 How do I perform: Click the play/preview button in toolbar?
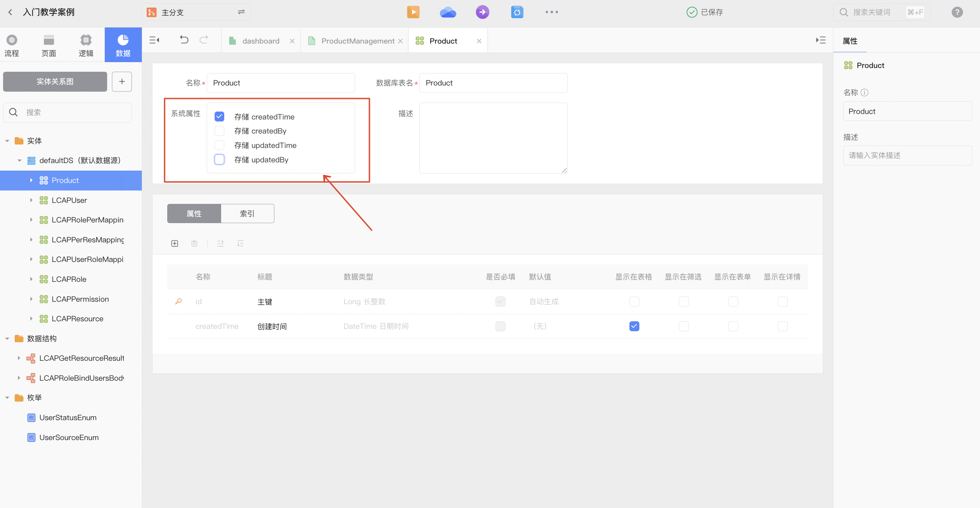[x=413, y=12]
